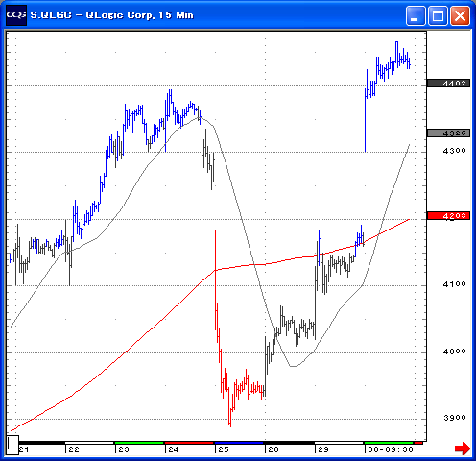Click the small box left of date 21
The height and width of the screenshot is (461, 476).
coord(12,445)
